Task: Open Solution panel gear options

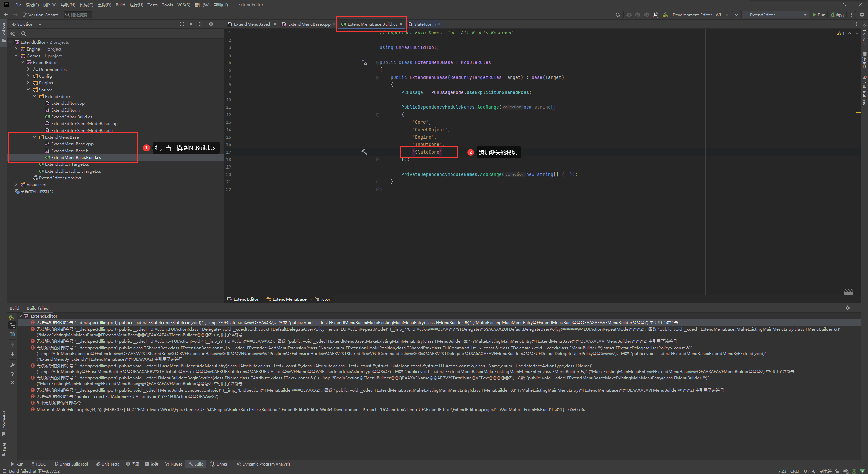Action: pyautogui.click(x=211, y=24)
